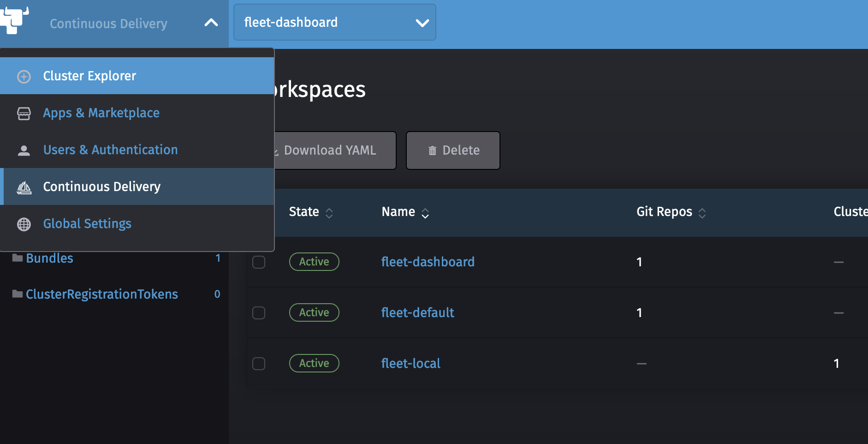868x444 pixels.
Task: Click the Cluster Explorer compass icon
Action: (24, 76)
